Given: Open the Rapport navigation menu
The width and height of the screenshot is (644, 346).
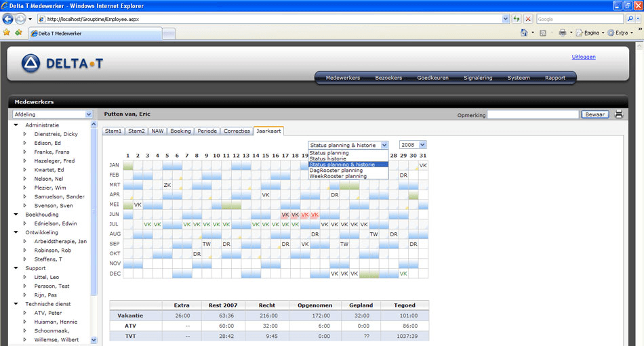Looking at the screenshot, I should click(x=555, y=78).
